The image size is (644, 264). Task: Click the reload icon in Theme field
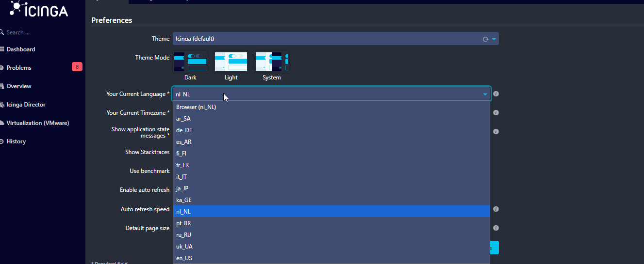(485, 39)
